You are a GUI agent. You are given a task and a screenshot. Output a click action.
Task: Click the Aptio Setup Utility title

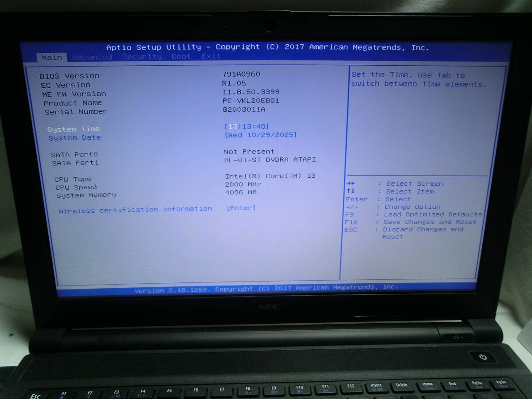click(268, 47)
